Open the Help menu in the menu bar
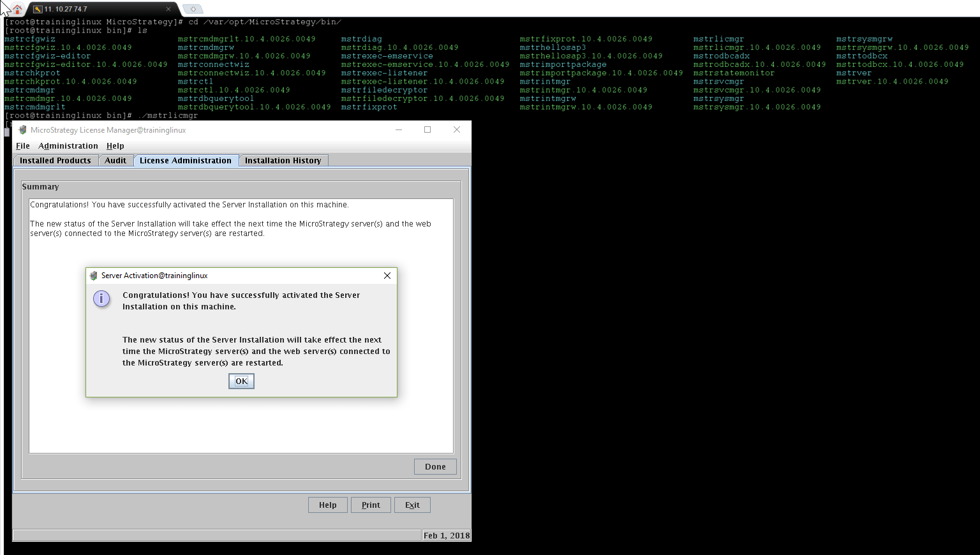The height and width of the screenshot is (555, 980). pyautogui.click(x=115, y=146)
